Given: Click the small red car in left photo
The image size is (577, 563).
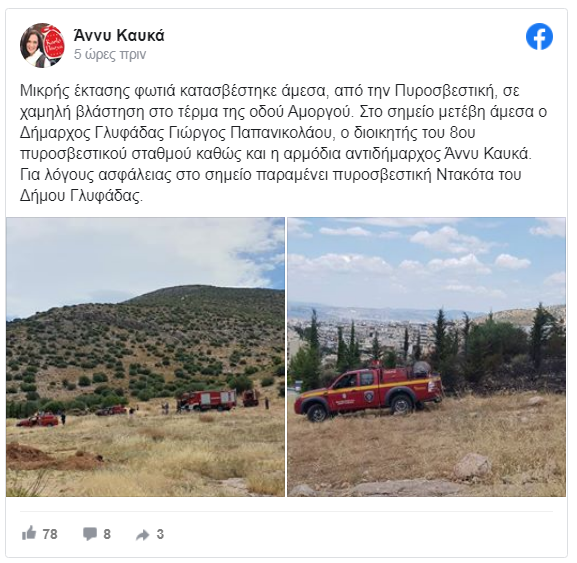Looking at the screenshot, I should click(x=38, y=420).
